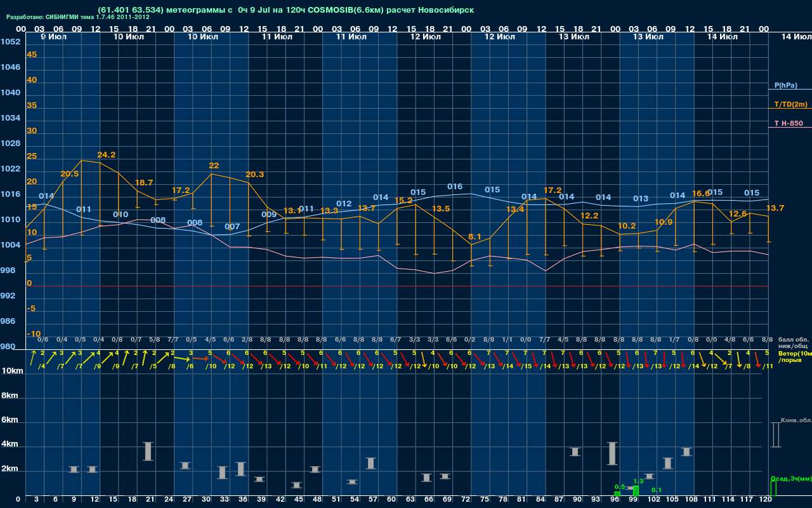
Task: Click the 'Ветер(10м)/порыв' wind legend text
Action: (x=795, y=356)
